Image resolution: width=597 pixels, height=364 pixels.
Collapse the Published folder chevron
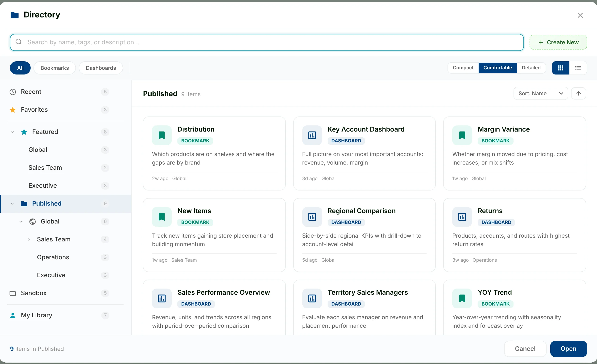12,204
